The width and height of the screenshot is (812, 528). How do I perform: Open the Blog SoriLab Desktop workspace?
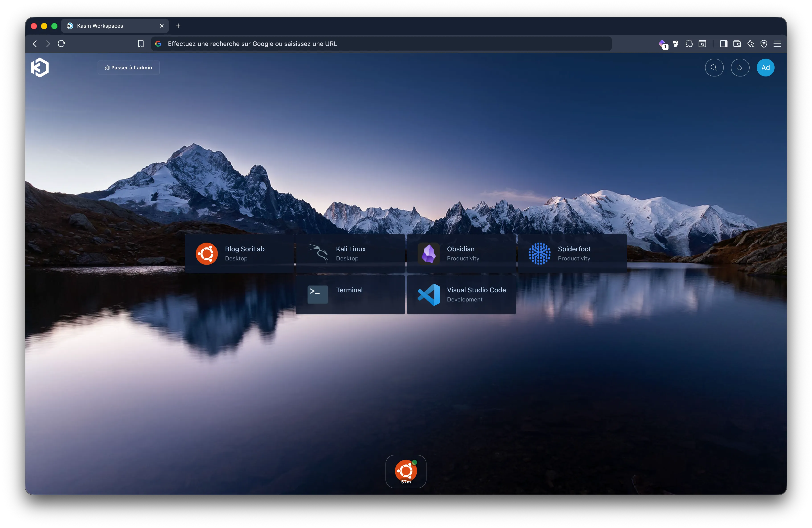coord(240,253)
